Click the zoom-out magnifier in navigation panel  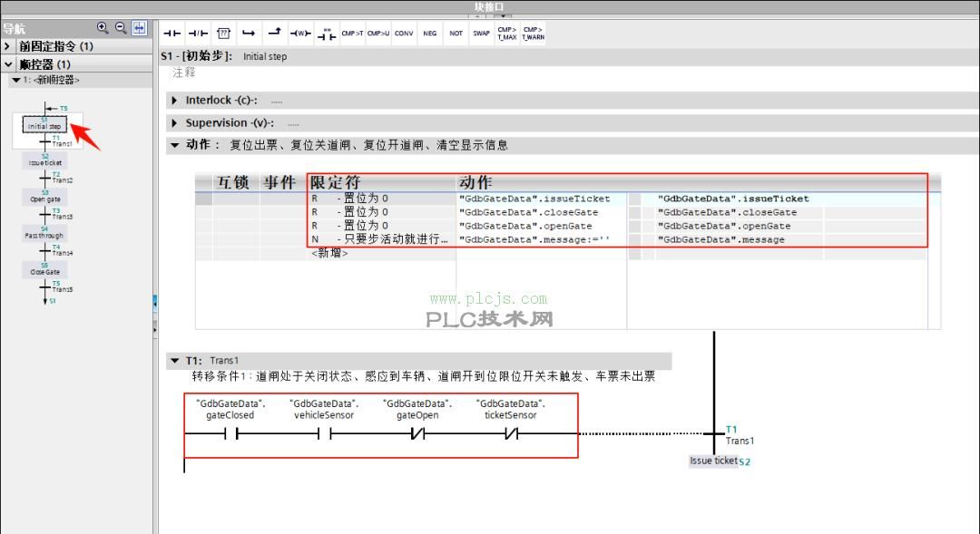121,27
